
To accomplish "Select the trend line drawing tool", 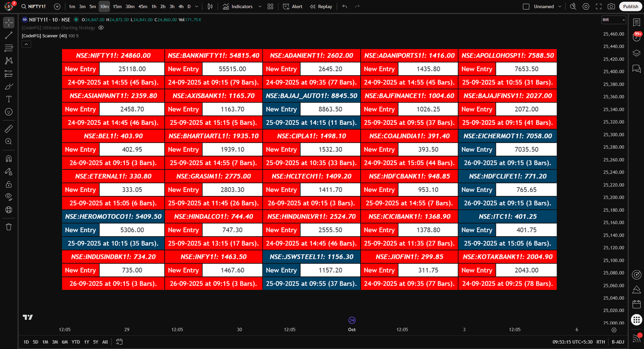I will pyautogui.click(x=8, y=35).
